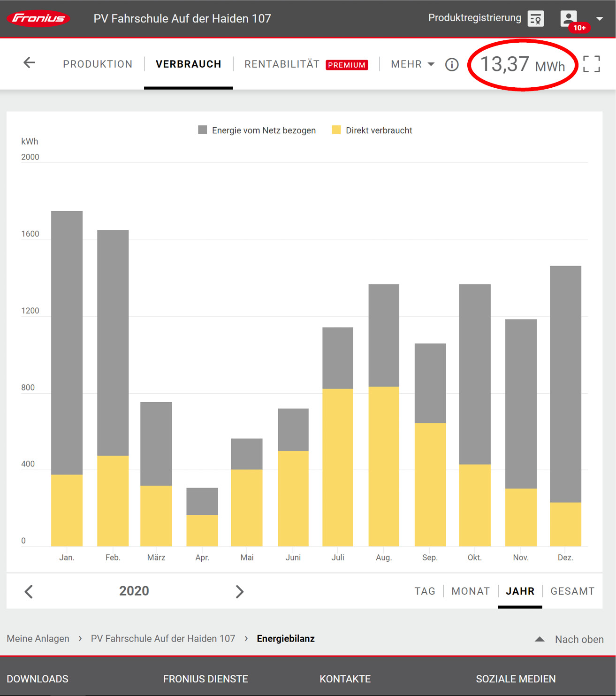Image resolution: width=616 pixels, height=696 pixels.
Task: Go to next year with right chevron
Action: coord(239,591)
